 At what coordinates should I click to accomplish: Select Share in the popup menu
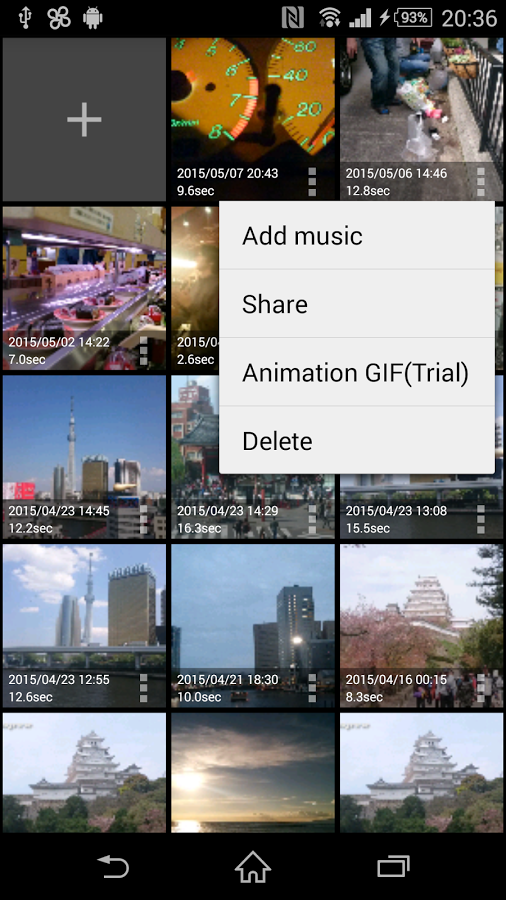point(357,304)
